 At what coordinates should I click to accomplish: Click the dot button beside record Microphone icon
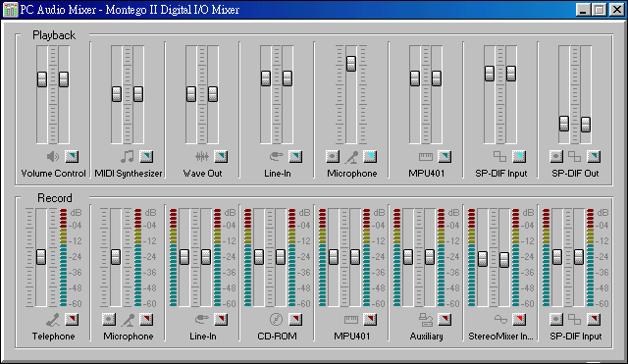[109, 320]
